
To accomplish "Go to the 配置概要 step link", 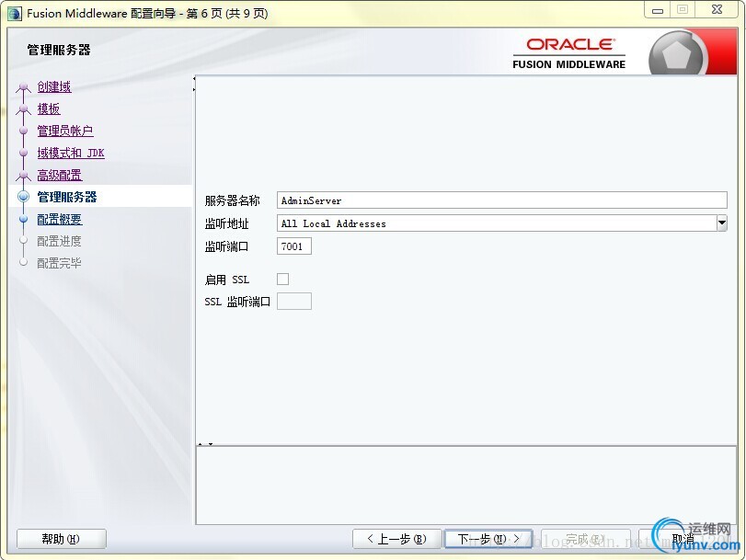I will click(x=60, y=219).
